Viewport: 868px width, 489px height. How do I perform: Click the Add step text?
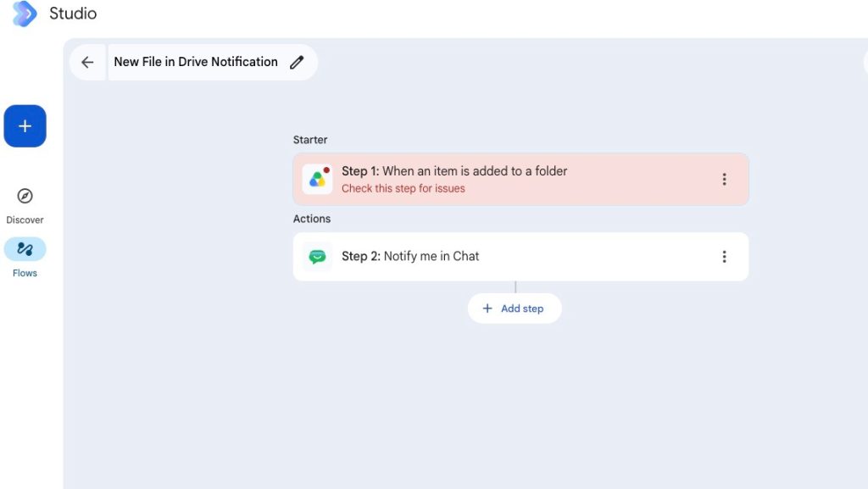[x=522, y=308]
